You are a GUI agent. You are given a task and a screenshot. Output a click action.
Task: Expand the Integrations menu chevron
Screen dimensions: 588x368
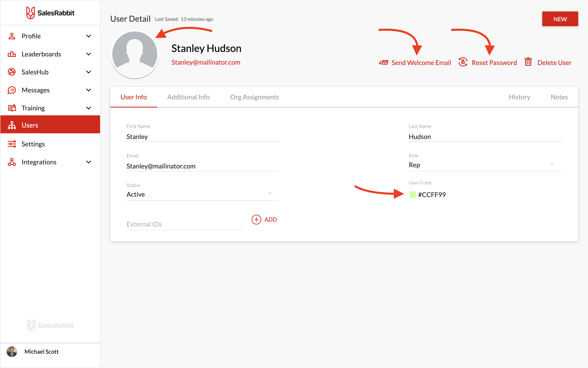coord(89,162)
